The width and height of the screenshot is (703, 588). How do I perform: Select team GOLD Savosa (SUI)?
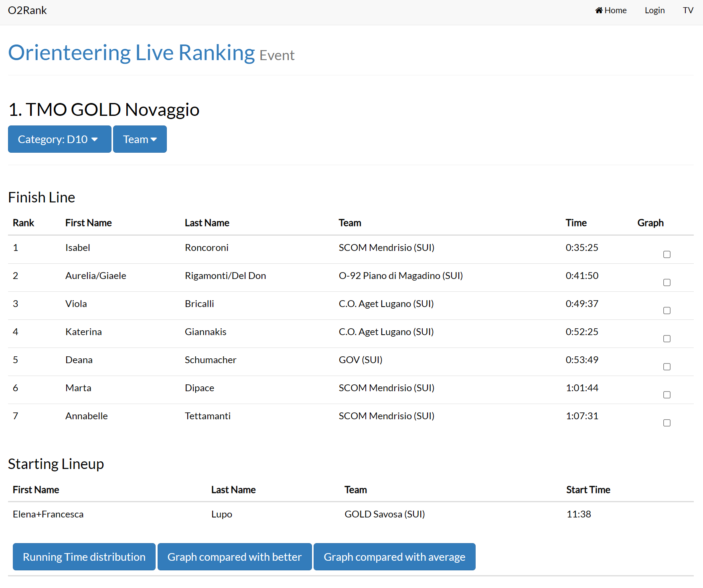point(385,514)
